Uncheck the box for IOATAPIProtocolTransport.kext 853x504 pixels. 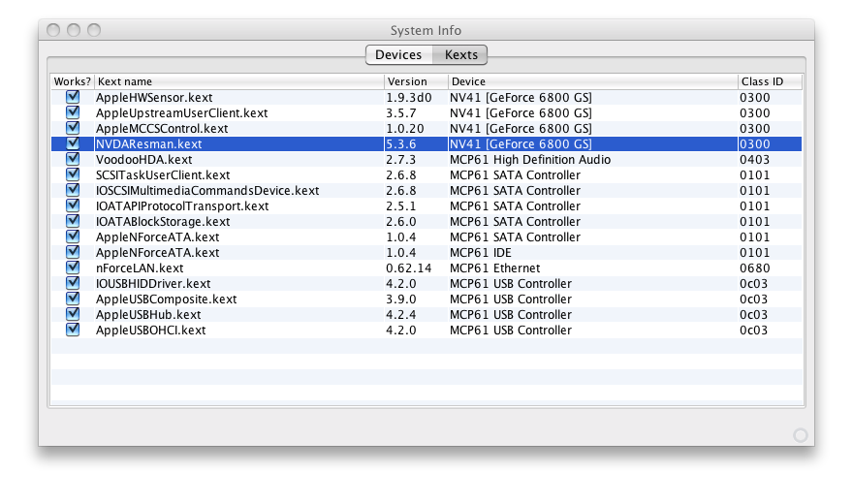point(73,205)
